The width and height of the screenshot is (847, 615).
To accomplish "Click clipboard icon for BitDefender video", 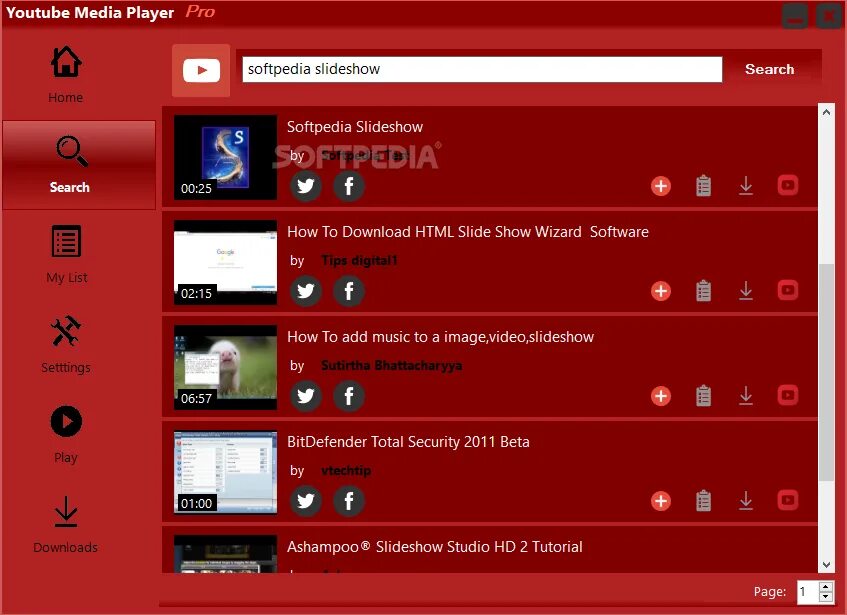I will click(x=703, y=501).
